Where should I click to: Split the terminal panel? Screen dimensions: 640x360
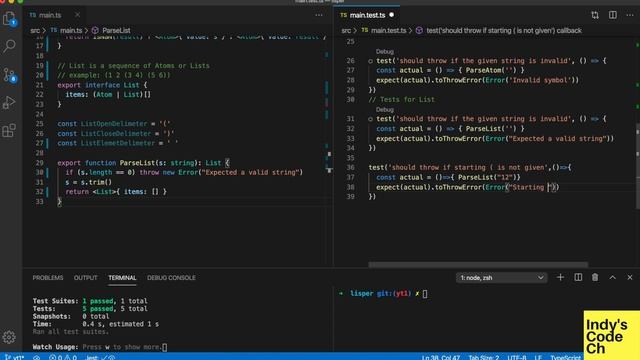point(578,278)
